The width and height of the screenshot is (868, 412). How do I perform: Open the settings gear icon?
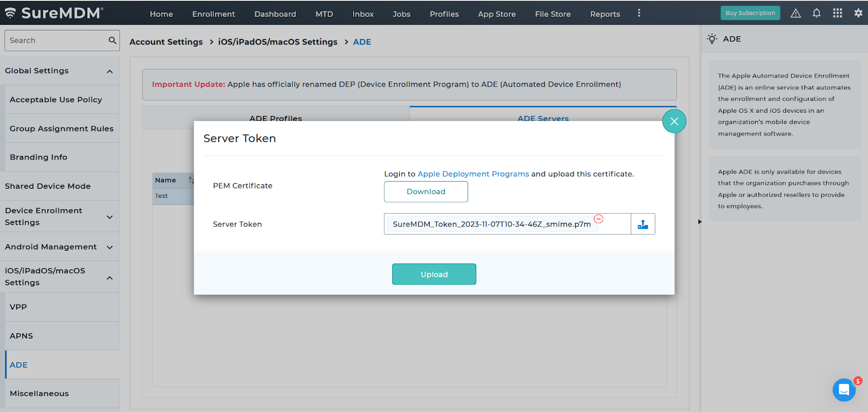tap(858, 13)
